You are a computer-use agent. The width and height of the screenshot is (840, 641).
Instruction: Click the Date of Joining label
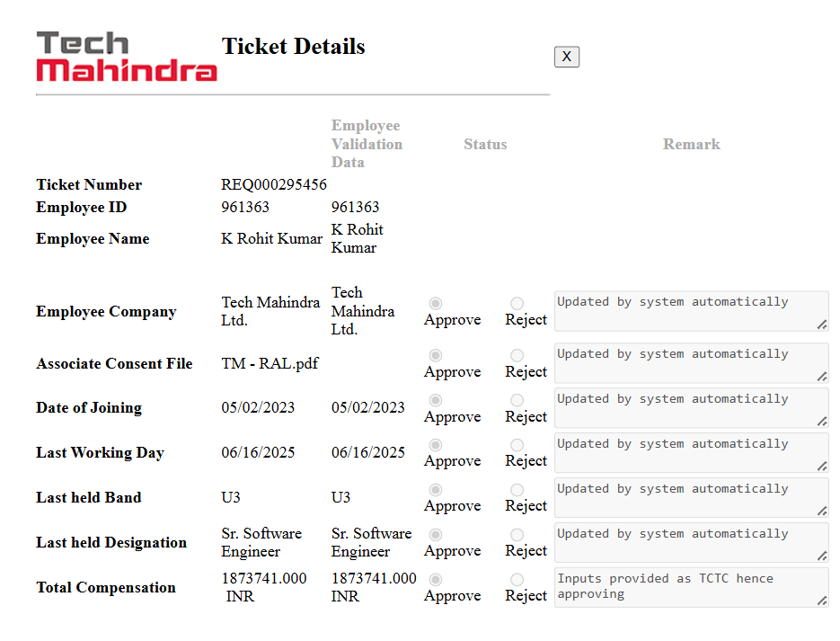pyautogui.click(x=89, y=408)
